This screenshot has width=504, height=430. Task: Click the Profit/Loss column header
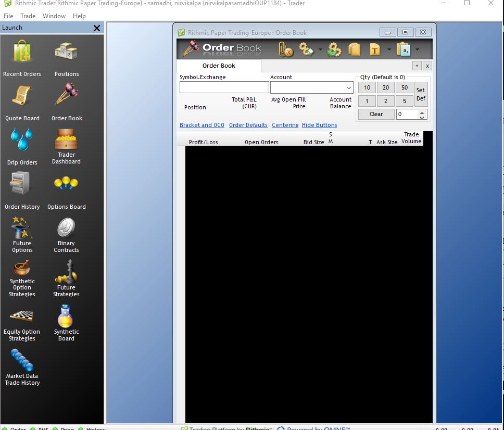click(203, 142)
